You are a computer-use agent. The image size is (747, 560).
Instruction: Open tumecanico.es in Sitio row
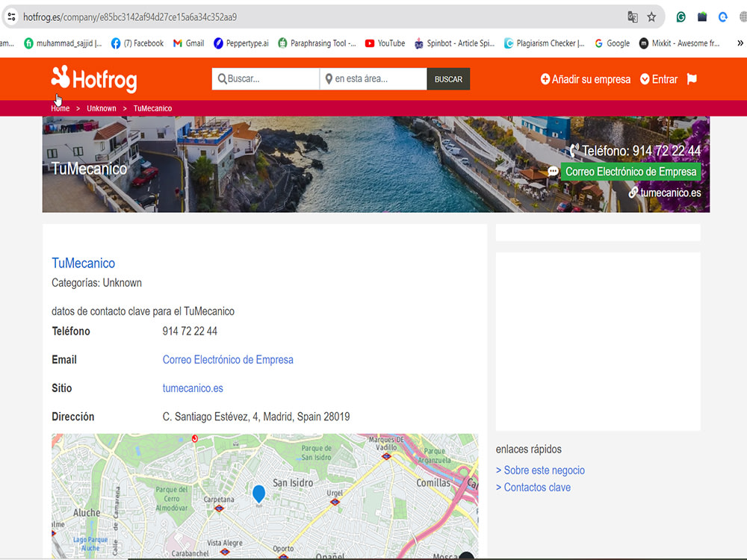(x=193, y=388)
